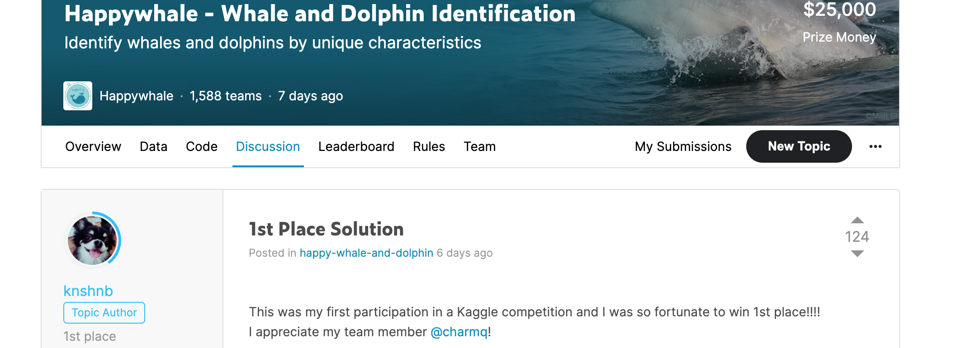Go to the Leaderboard tab
The width and height of the screenshot is (980, 348).
[356, 146]
